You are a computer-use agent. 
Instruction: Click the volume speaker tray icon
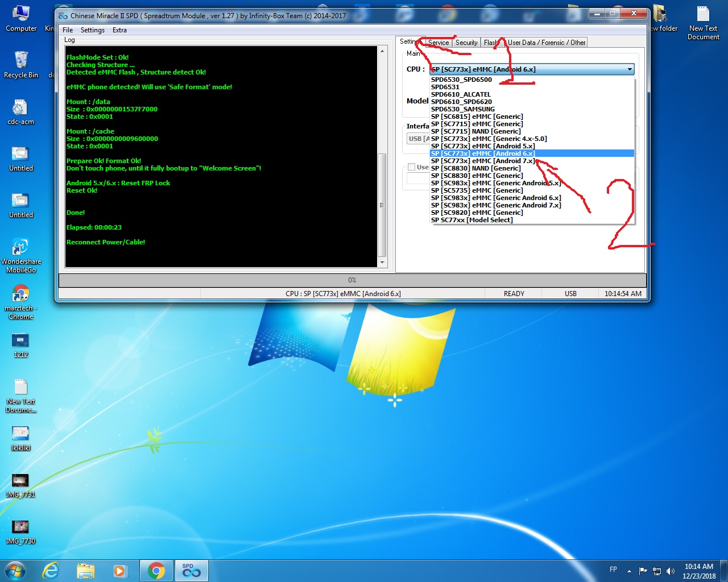671,571
